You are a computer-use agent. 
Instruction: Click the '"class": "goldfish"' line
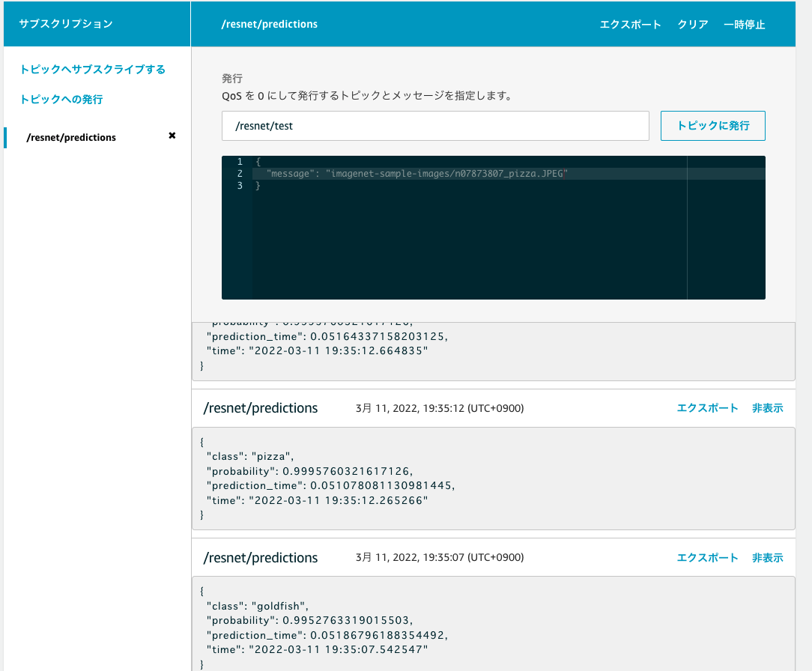(258, 607)
